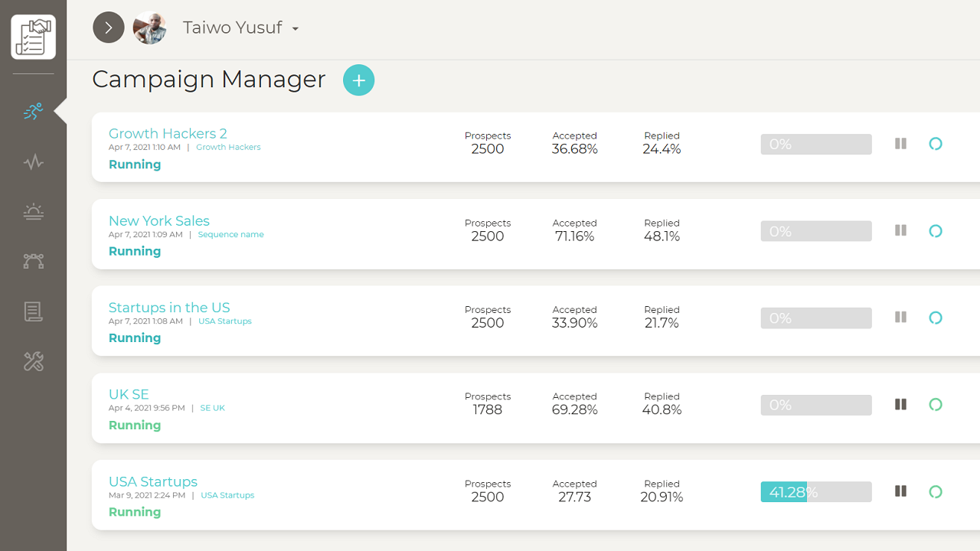Add a new campaign with plus button
The image size is (980, 551).
click(358, 80)
